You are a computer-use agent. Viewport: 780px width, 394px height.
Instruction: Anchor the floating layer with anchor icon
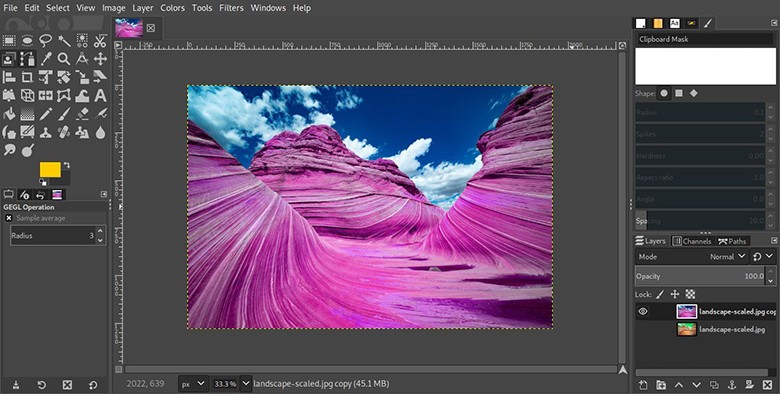(x=732, y=385)
